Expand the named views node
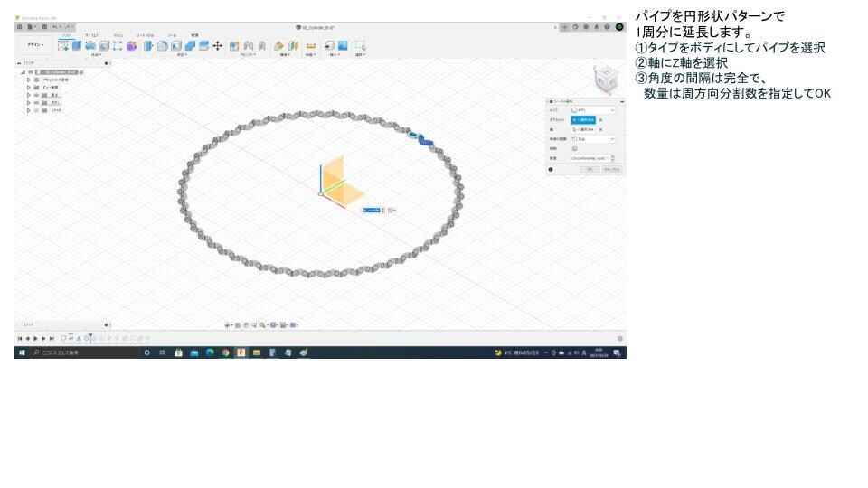The image size is (868, 488). (x=28, y=88)
